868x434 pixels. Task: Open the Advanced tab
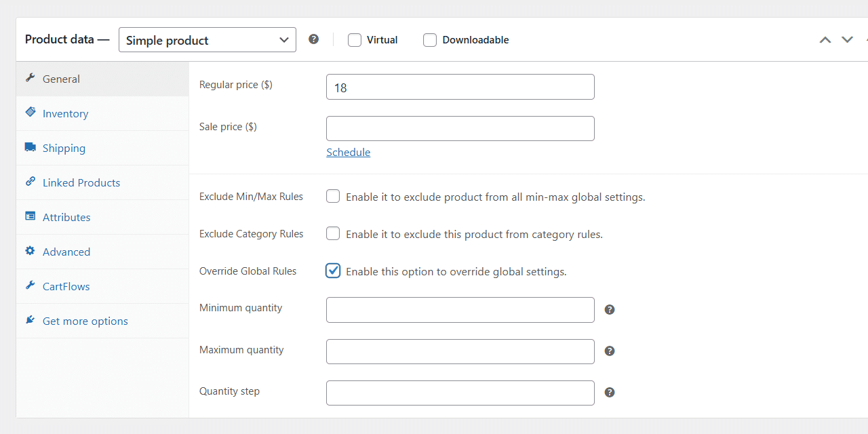(102, 252)
